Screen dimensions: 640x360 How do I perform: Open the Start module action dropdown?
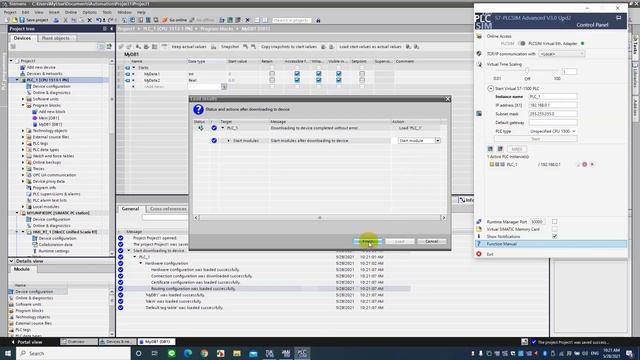(438, 140)
